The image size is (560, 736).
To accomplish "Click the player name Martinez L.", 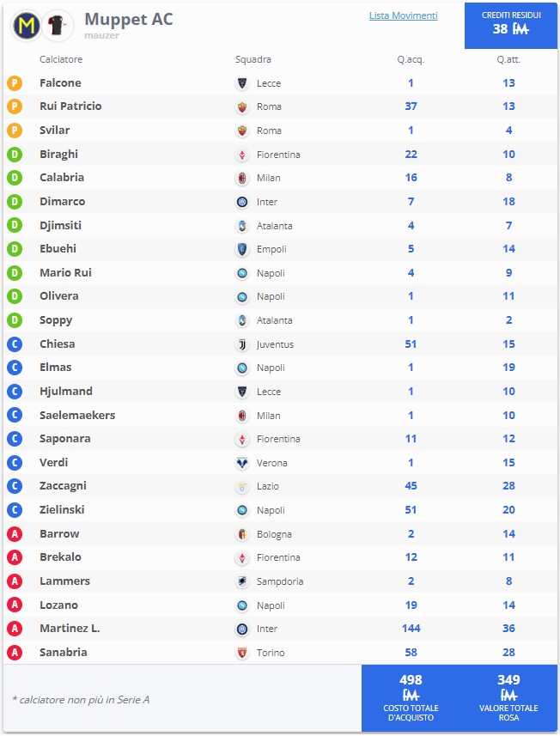I will pyautogui.click(x=70, y=629).
